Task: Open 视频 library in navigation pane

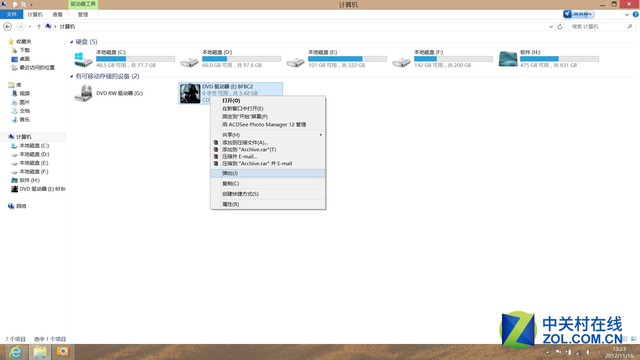Action: [24, 93]
